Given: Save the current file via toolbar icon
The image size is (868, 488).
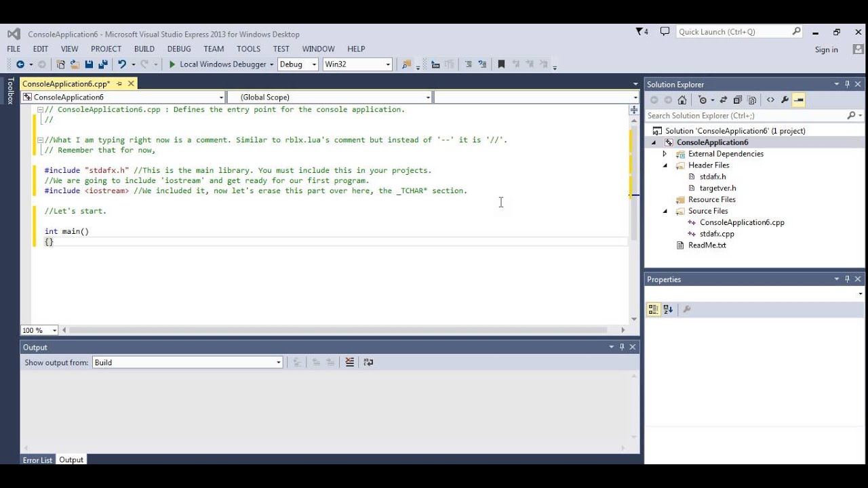Looking at the screenshot, I should tap(89, 64).
